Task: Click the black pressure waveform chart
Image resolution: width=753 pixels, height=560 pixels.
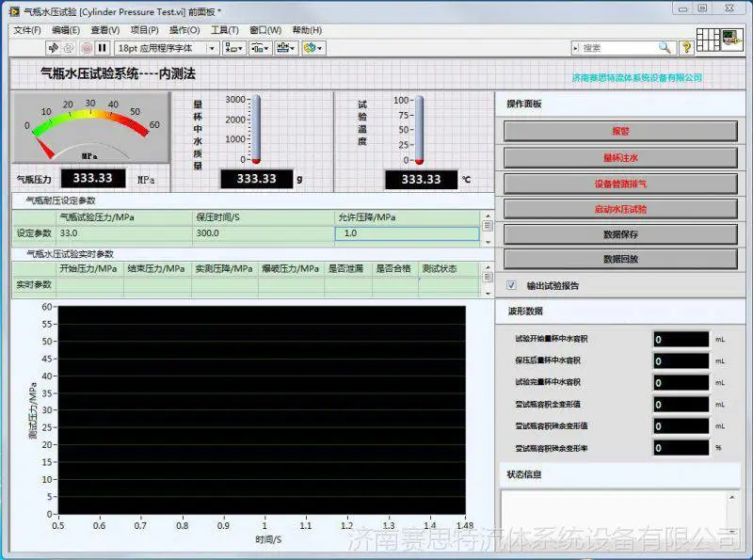Action: [262, 409]
